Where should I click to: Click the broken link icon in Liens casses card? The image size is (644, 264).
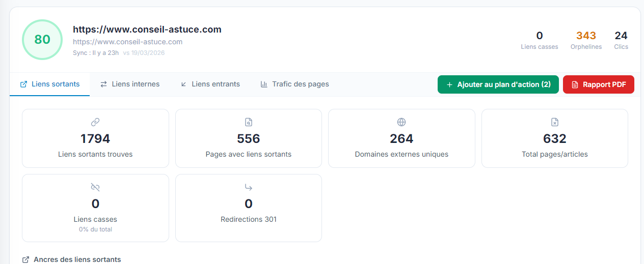tap(95, 187)
